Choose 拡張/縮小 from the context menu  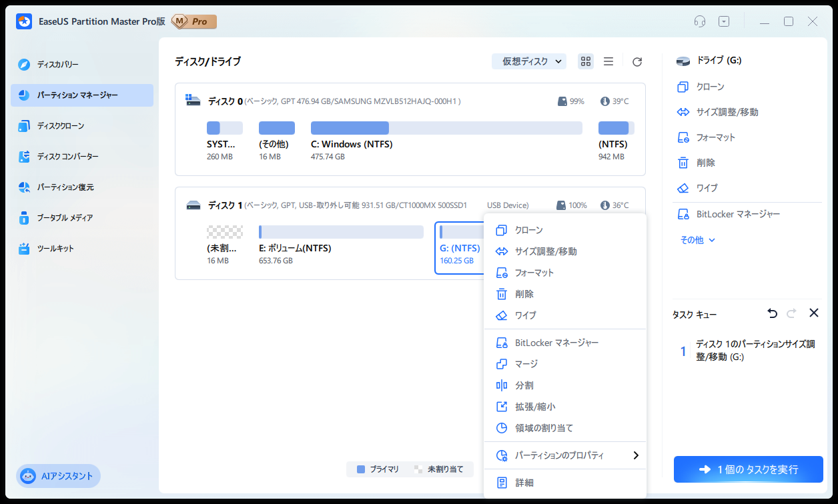[565, 407]
